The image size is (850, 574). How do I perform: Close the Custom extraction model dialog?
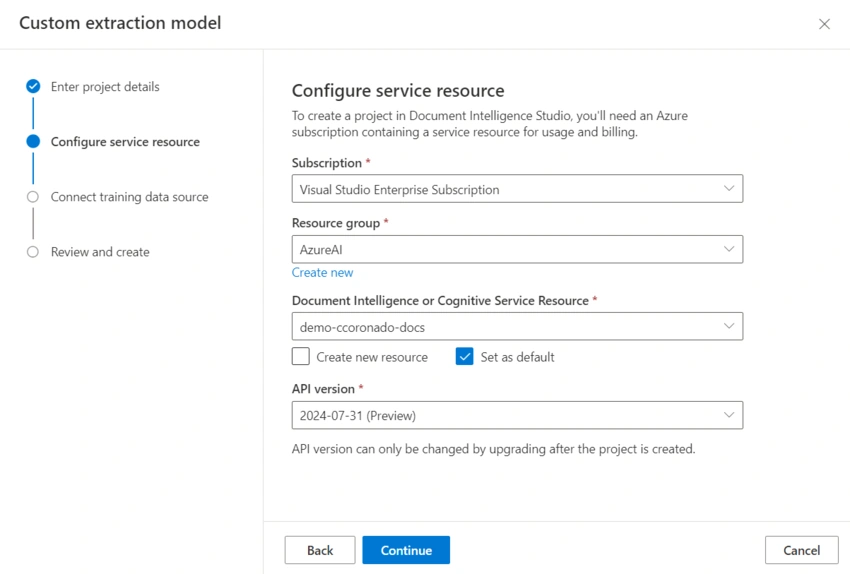pyautogui.click(x=824, y=24)
